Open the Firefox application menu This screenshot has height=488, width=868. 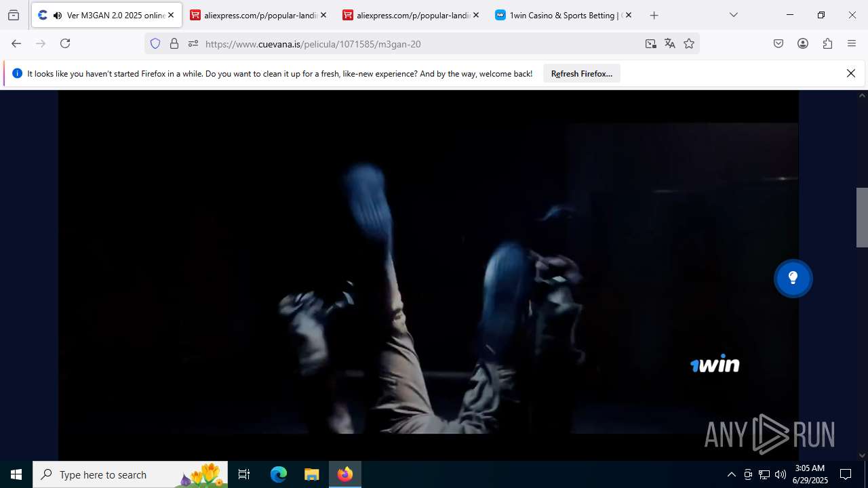(x=852, y=43)
